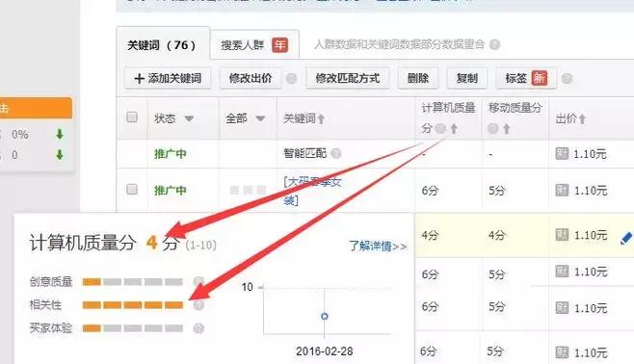
Task: Sort by 关键词 column arrow
Action: coord(321,119)
